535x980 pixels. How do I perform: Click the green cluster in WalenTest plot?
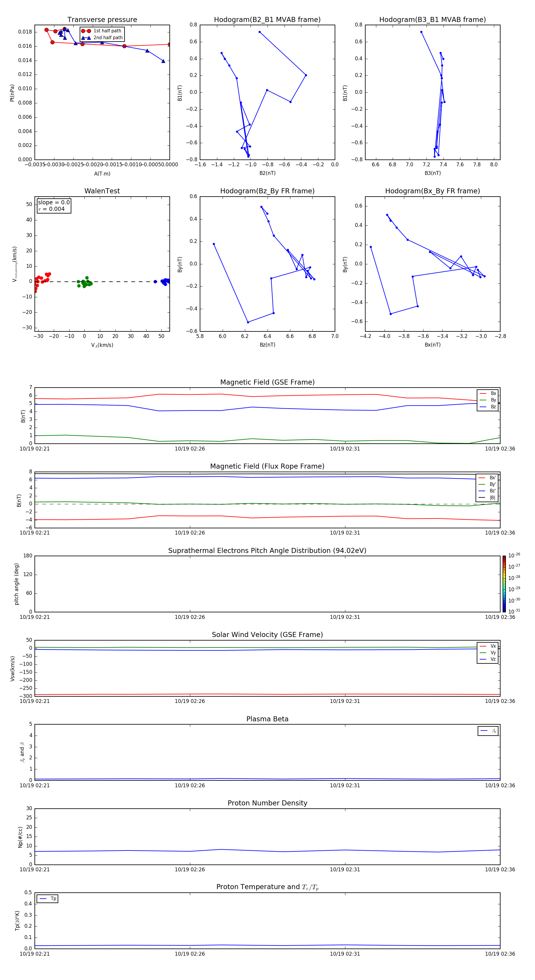tap(84, 282)
